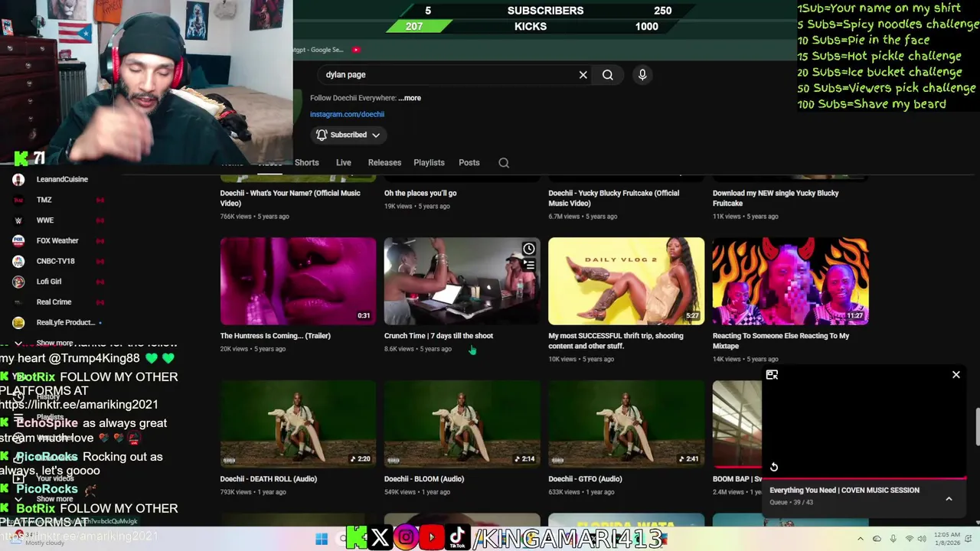Switch to the Releases tab
Screen dimensions: 980x551
[384, 163]
